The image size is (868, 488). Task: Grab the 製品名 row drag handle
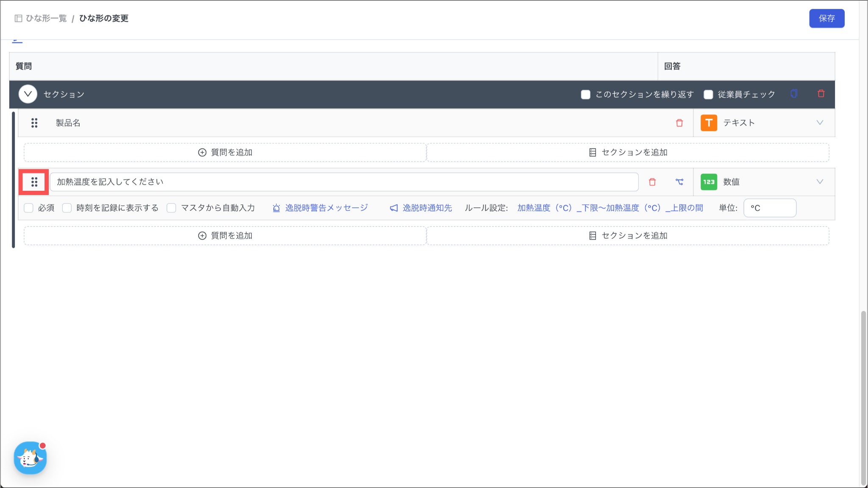(34, 123)
